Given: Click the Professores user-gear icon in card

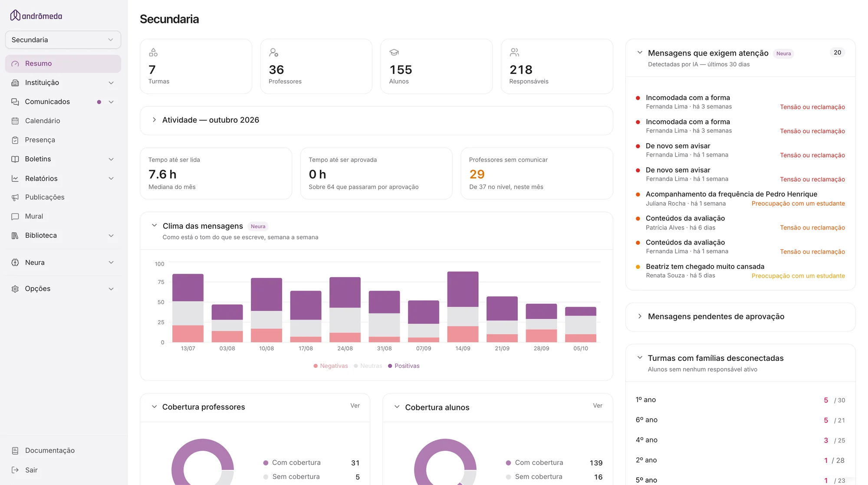Looking at the screenshot, I should (x=273, y=52).
